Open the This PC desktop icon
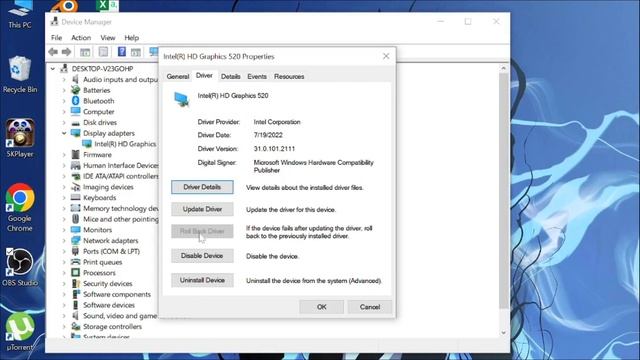The image size is (640, 360). (x=20, y=14)
